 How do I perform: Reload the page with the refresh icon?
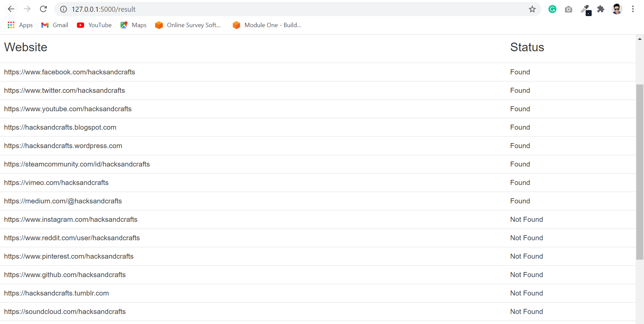pos(43,9)
